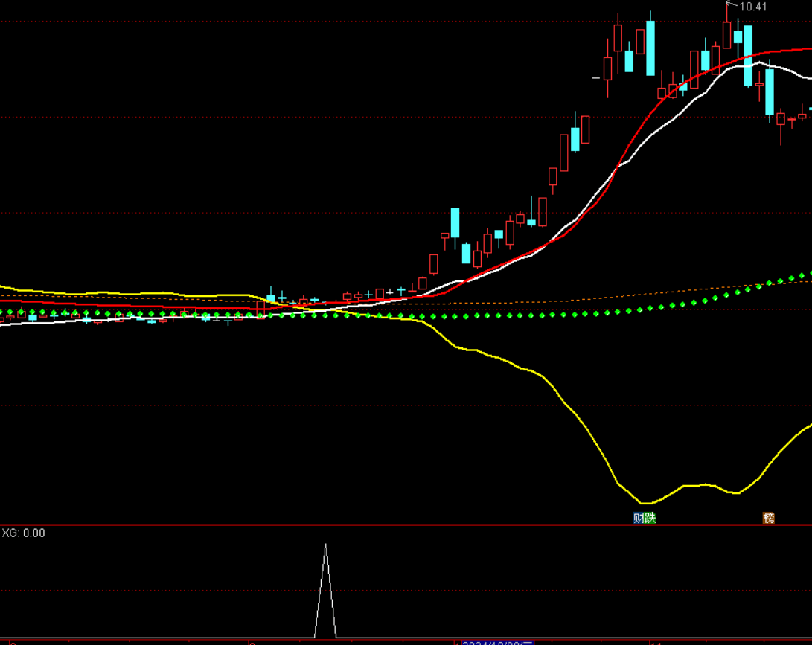Image resolution: width=812 pixels, height=645 pixels.
Task: Select the tallest cyan candle left of the peak
Action: 650,47
